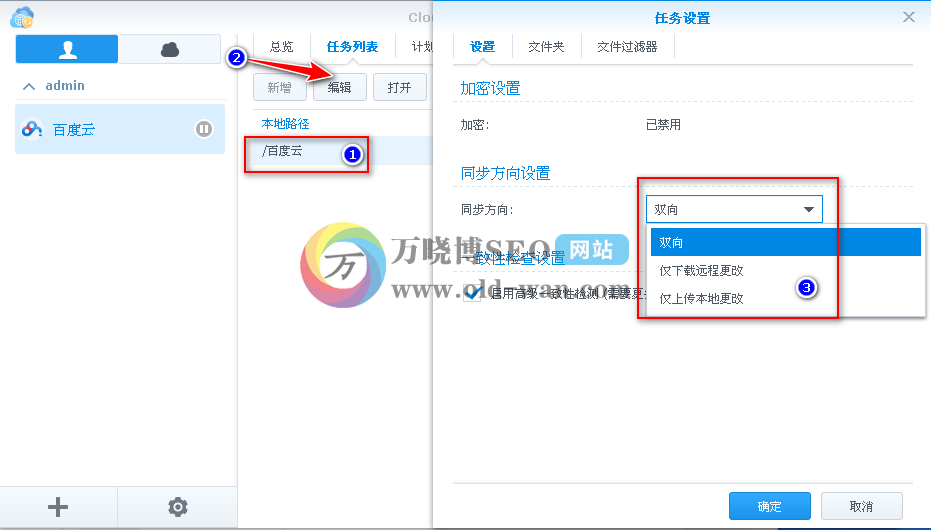Click the admin account label
Screen dimensions: 931x530
pyautogui.click(x=65, y=85)
